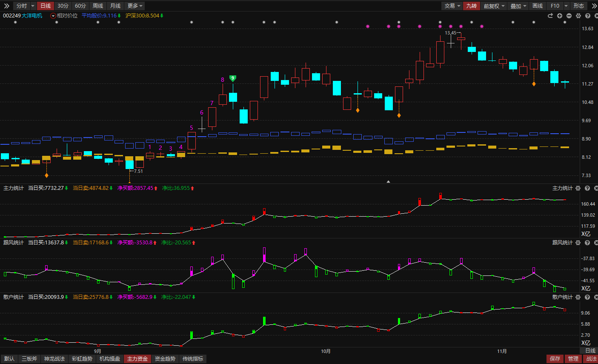Image resolution: width=598 pixels, height=364 pixels.
Task: Click the 管理 manage button
Action: tap(573, 359)
